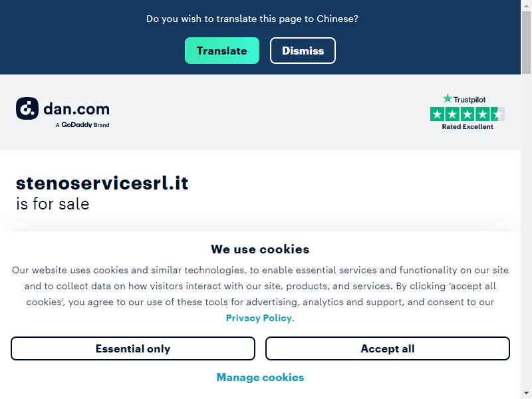
Task: Choose Essential only cookies
Action: (x=132, y=348)
